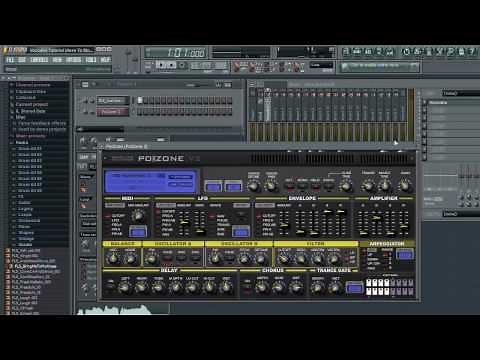Click the blue button in the Trance Gate section
Screen dimensions: 480x360
[355, 287]
